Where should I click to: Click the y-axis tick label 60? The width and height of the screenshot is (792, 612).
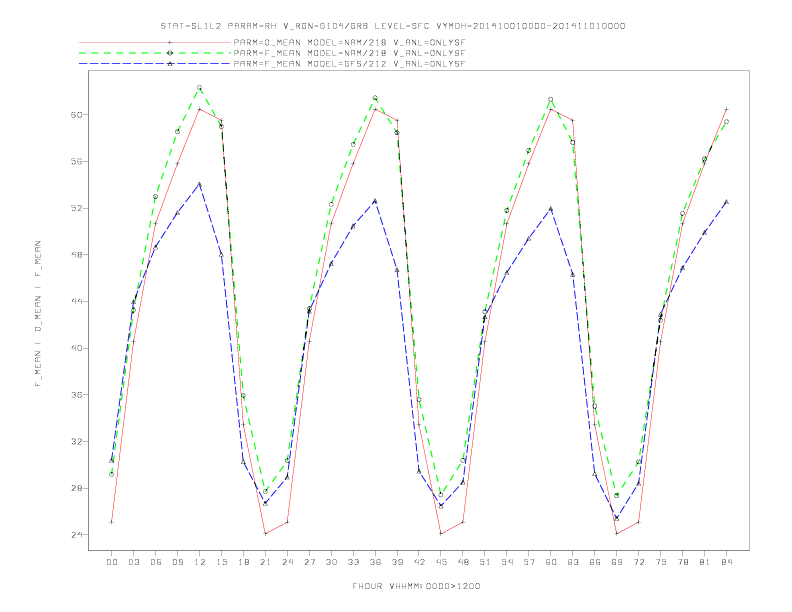(76, 115)
